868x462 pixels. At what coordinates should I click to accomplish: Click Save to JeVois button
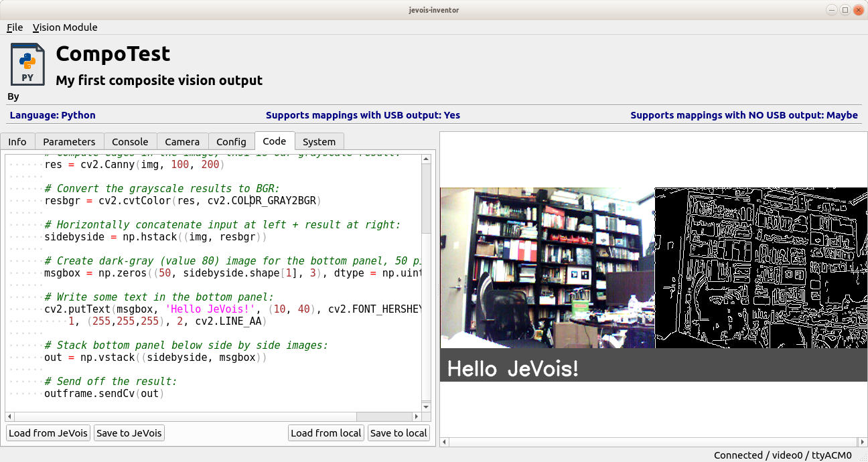point(129,433)
